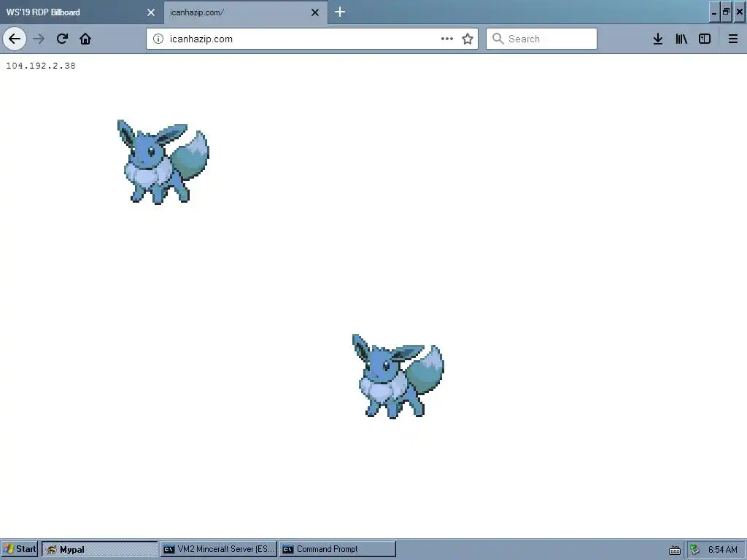Screen dimensions: 747x560
Task: Open the network tray icon
Action: tap(695, 550)
